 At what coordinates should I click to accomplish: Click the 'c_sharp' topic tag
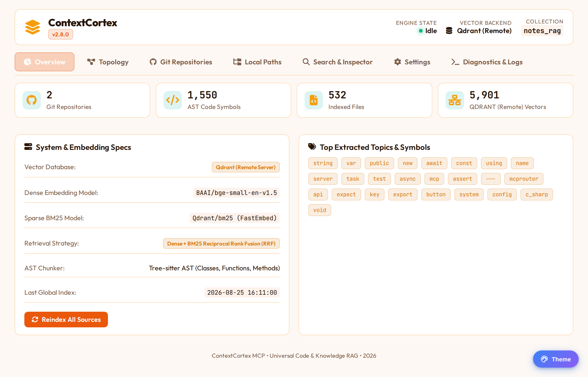[537, 195]
